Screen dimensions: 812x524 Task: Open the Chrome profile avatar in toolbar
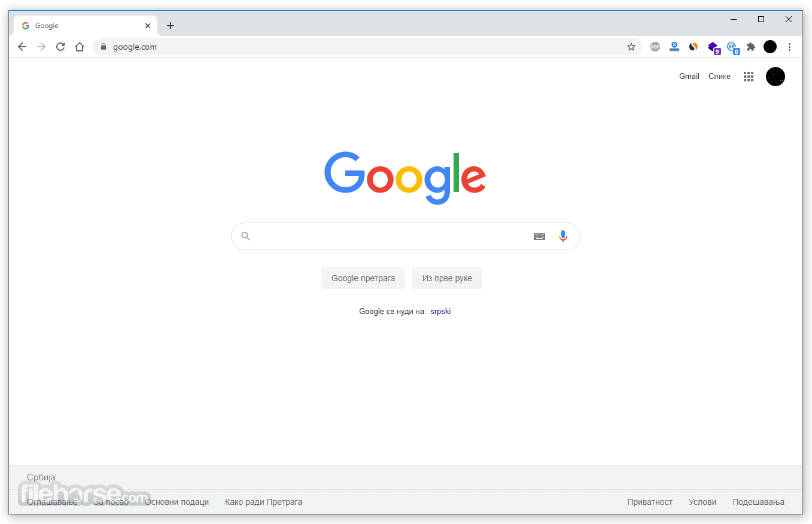[x=770, y=47]
